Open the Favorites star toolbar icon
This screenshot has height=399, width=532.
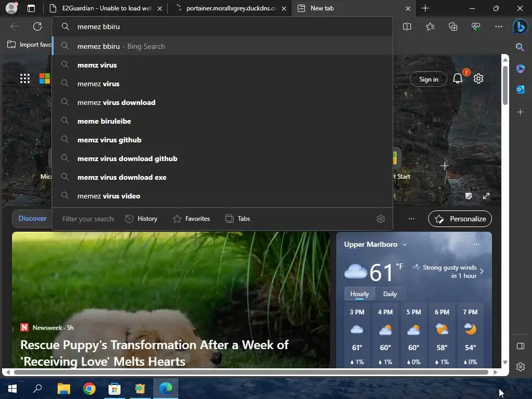[x=430, y=26]
